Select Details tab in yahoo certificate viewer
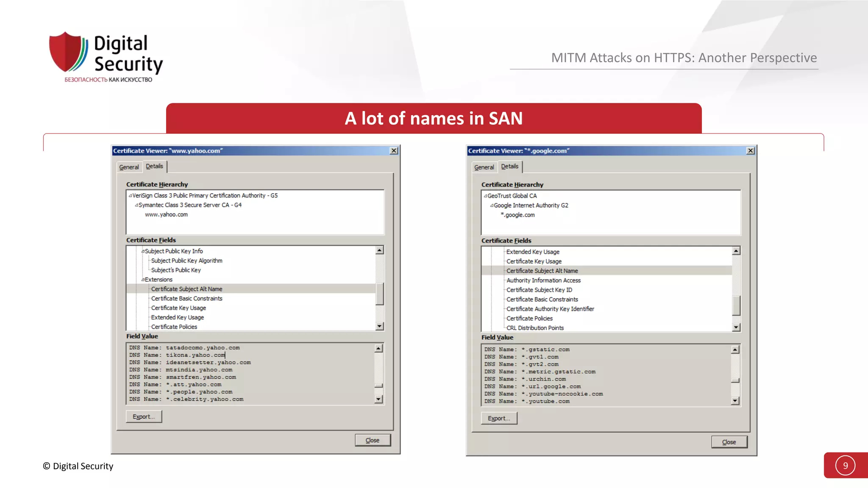 (154, 166)
